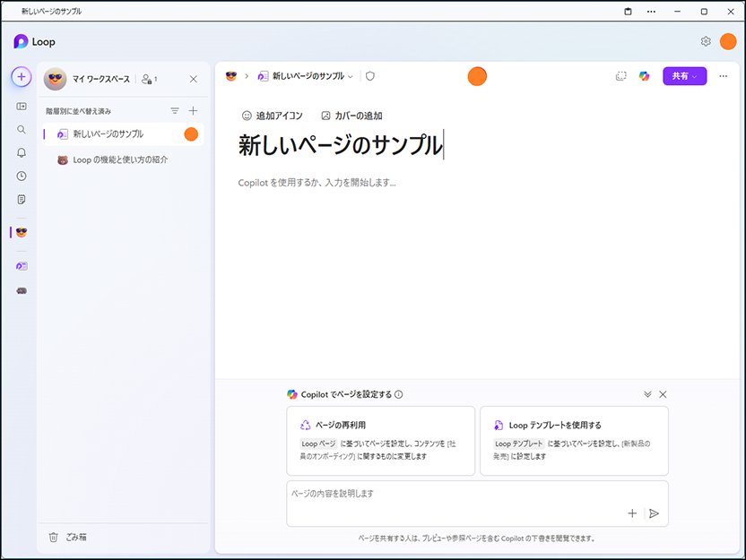Open Copilot from the page toolbar
The width and height of the screenshot is (746, 560).
(644, 76)
